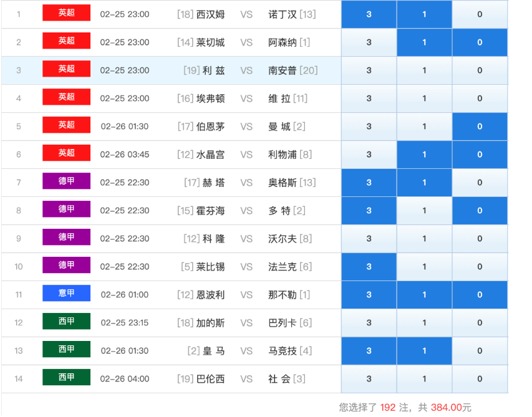The image size is (532, 417).
Task: Open home team 巴伦西
Action: point(210,379)
